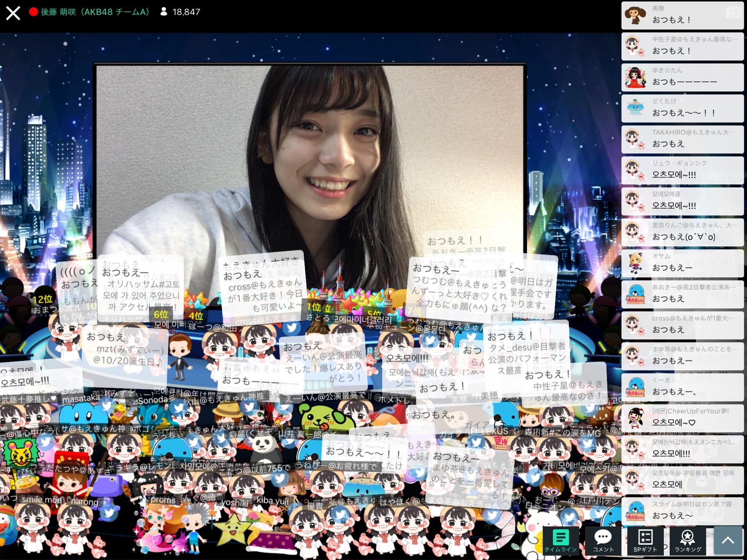Tap the red live indicator dot
Screen dimensions: 747x560
pyautogui.click(x=33, y=12)
